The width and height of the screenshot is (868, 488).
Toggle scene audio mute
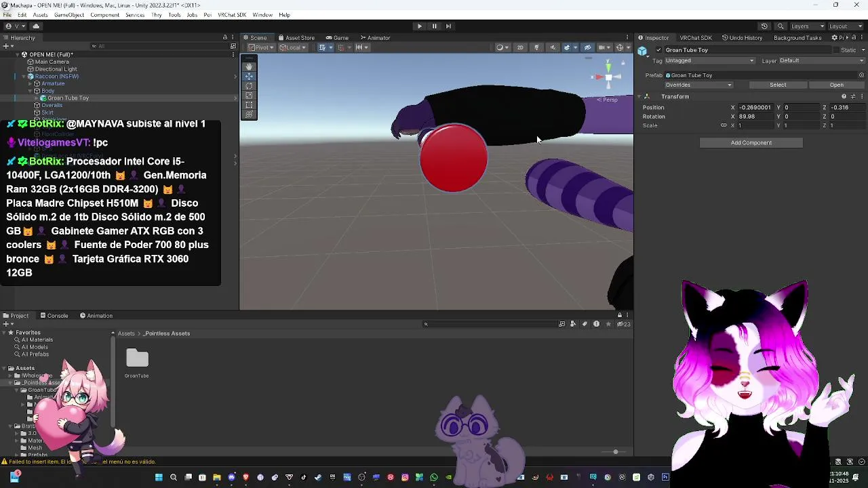click(553, 47)
